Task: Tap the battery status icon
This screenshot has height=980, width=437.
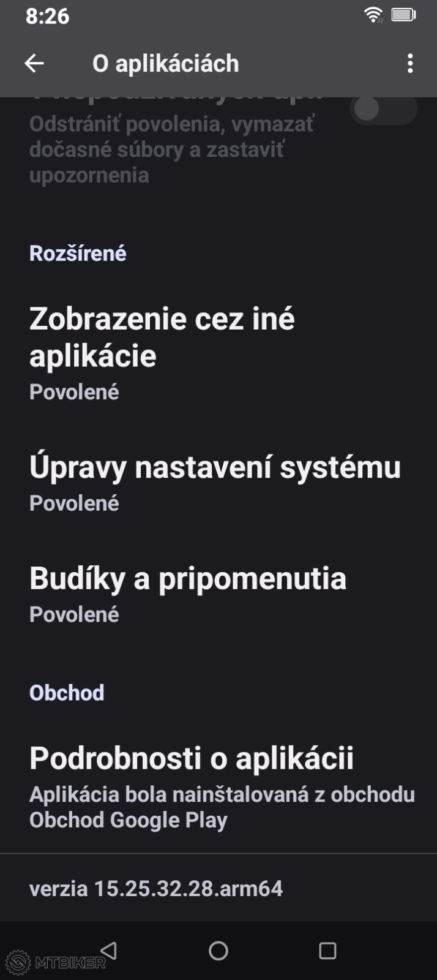Action: point(403,15)
